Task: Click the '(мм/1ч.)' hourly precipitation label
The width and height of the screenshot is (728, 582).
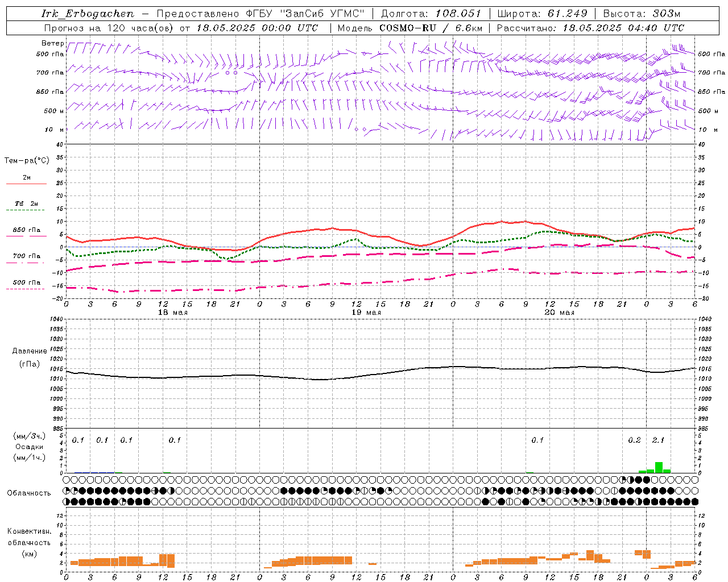Action: [x=29, y=458]
